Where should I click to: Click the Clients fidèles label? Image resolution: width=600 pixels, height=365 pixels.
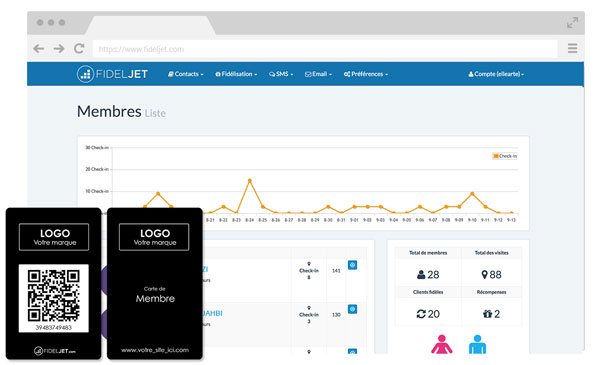pos(428,292)
